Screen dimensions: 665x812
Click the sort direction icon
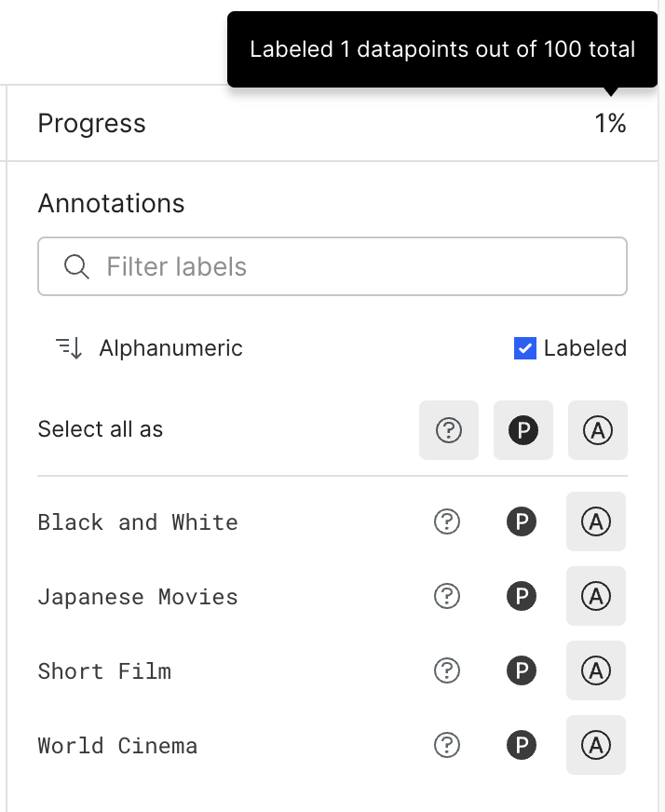point(70,348)
